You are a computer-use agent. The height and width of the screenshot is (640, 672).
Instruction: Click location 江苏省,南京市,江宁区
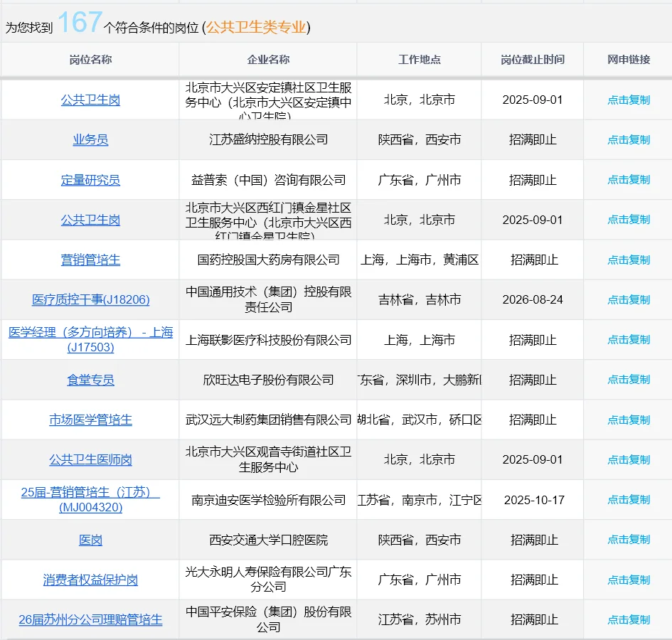click(x=419, y=500)
